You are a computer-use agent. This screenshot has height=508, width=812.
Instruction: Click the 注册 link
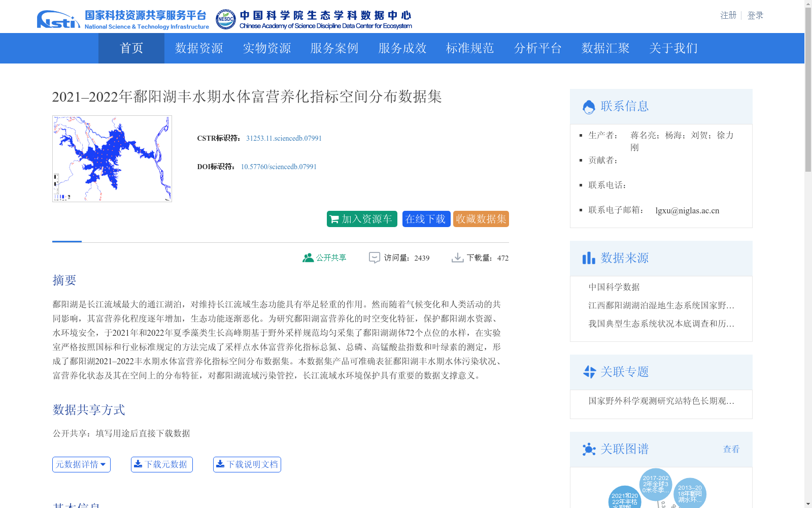pos(728,15)
